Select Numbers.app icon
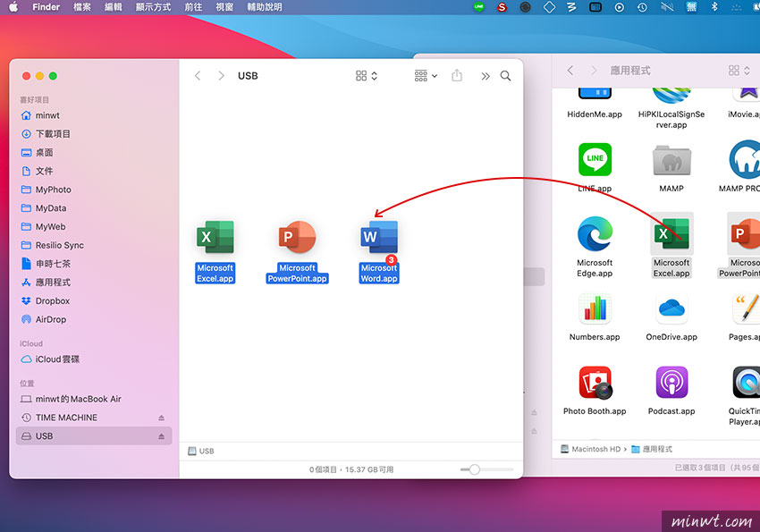760x532 pixels. point(595,308)
